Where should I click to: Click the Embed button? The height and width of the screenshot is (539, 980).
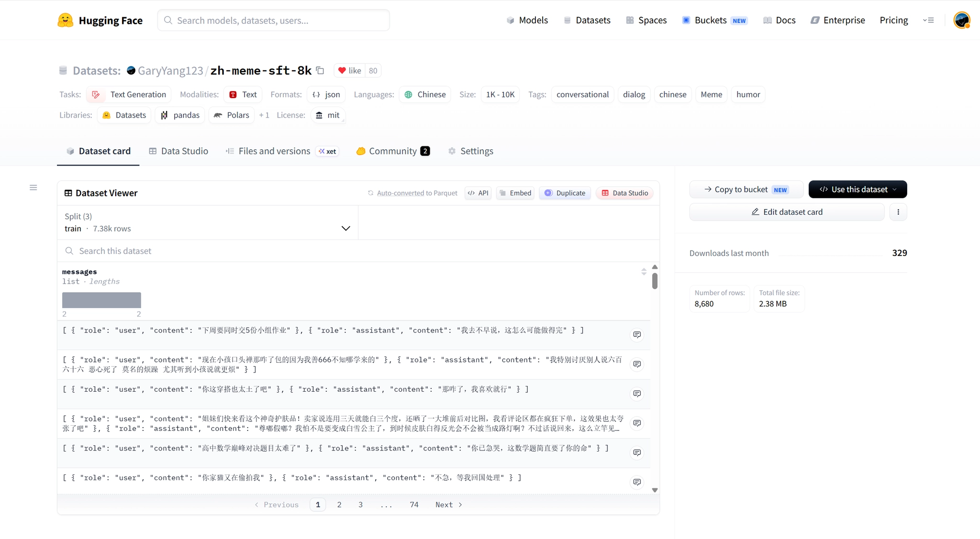click(x=515, y=193)
